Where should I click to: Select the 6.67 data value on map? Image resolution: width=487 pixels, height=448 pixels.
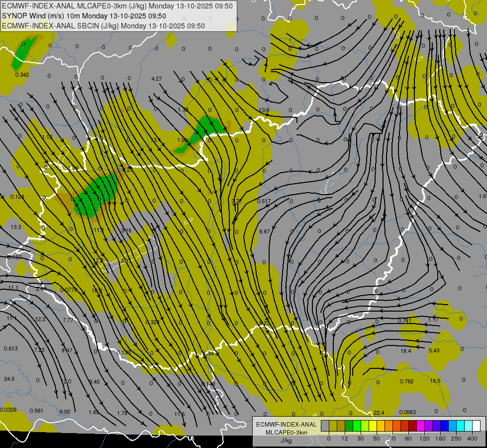pyautogui.click(x=264, y=231)
